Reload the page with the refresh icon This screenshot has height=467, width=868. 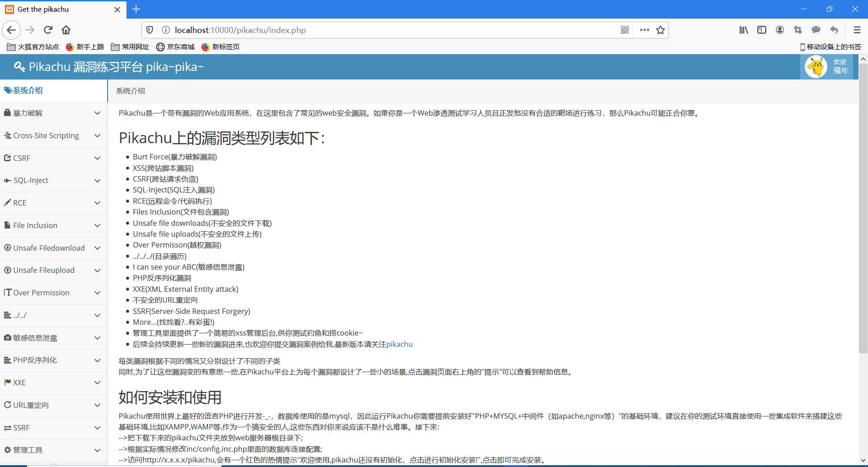pos(48,30)
